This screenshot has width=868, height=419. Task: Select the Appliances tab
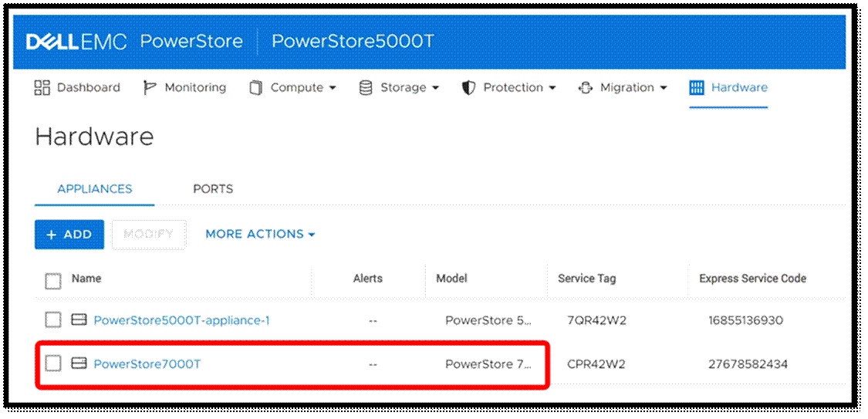[94, 189]
